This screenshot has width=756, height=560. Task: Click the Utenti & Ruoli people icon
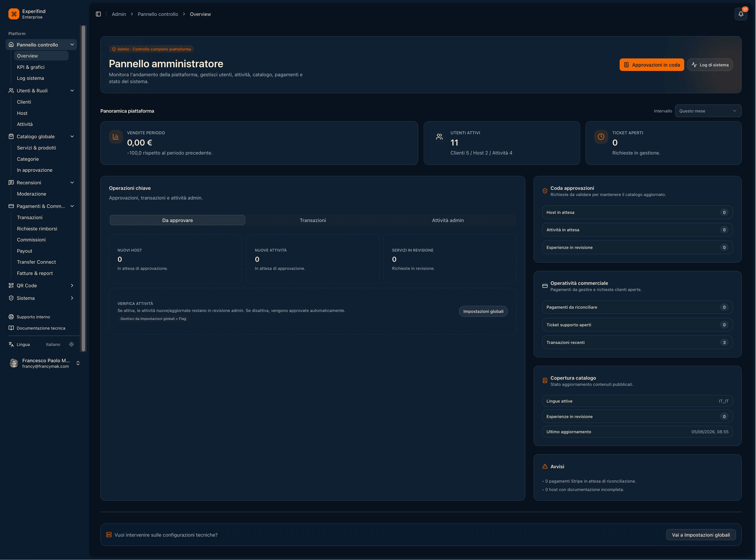click(11, 91)
